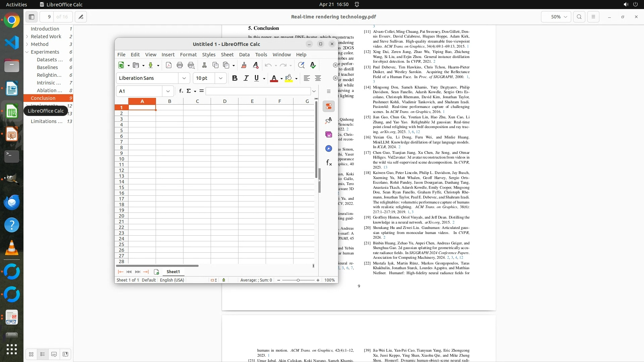The height and width of the screenshot is (362, 644).
Task: Open the Data menu
Action: tap(244, 55)
